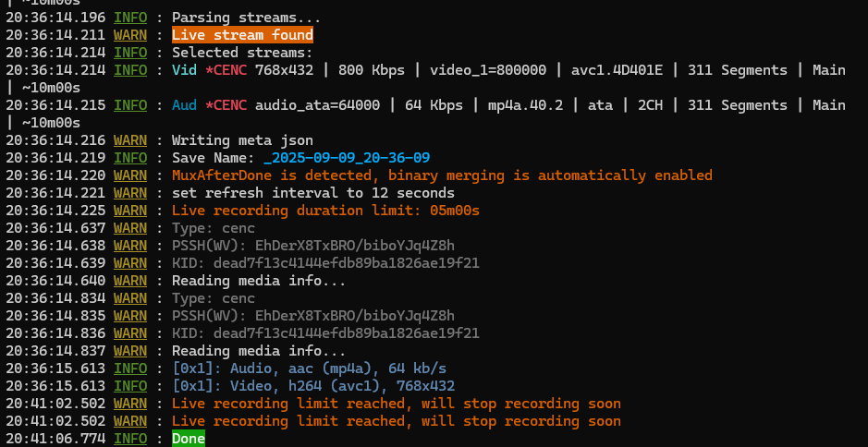Click the WARN tag beside "Live stream found"
Screen dimensions: 868x447
(129, 35)
